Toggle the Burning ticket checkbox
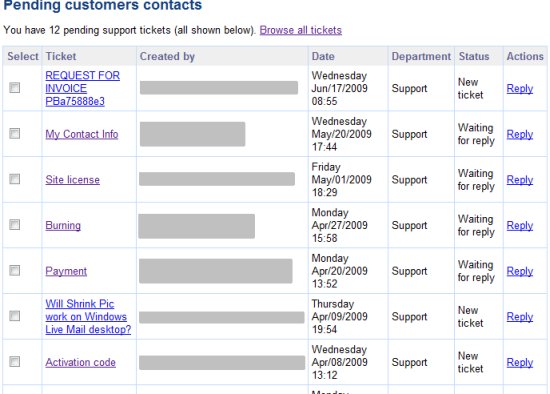This screenshot has width=550, height=394. (15, 225)
